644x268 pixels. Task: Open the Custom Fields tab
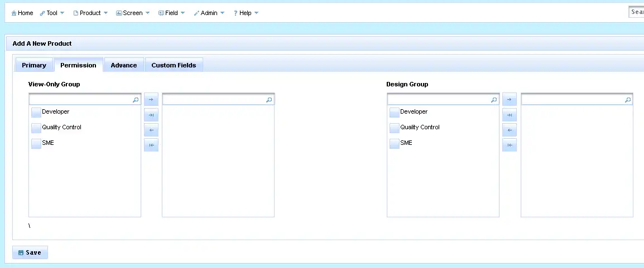(x=174, y=65)
